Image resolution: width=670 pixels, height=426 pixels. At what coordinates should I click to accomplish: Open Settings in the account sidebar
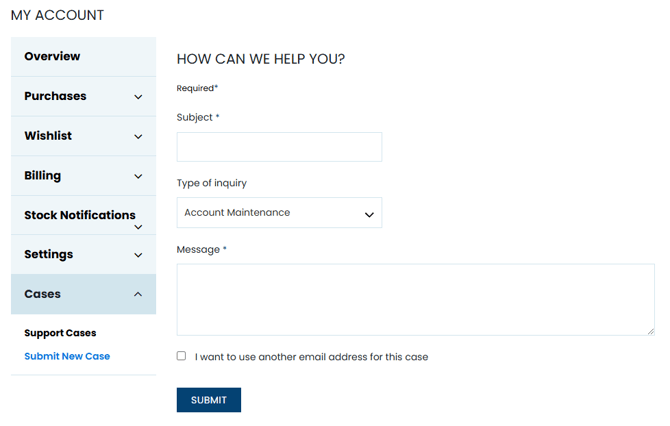point(49,254)
